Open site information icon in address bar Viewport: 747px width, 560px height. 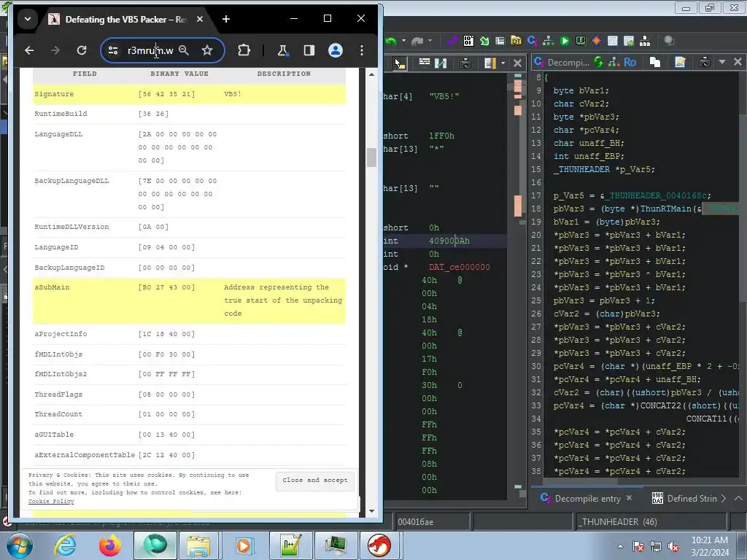[x=113, y=50]
